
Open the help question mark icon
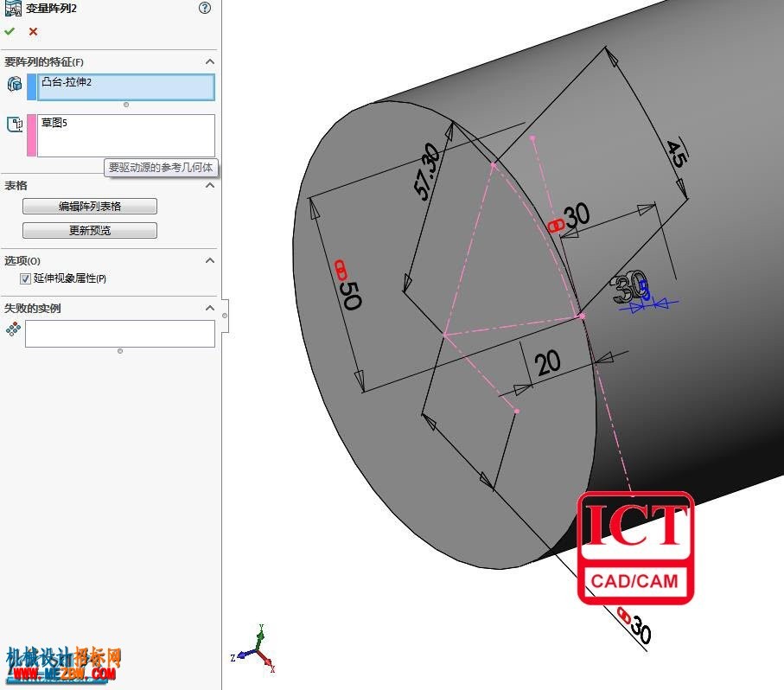[x=205, y=8]
